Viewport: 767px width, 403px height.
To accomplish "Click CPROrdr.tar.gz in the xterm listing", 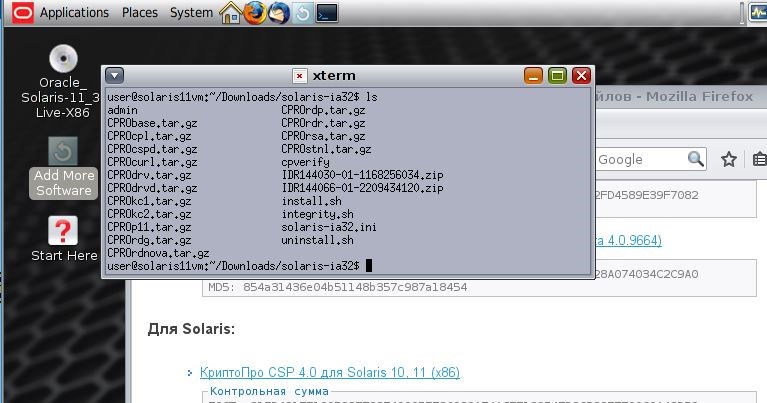I will click(x=323, y=123).
